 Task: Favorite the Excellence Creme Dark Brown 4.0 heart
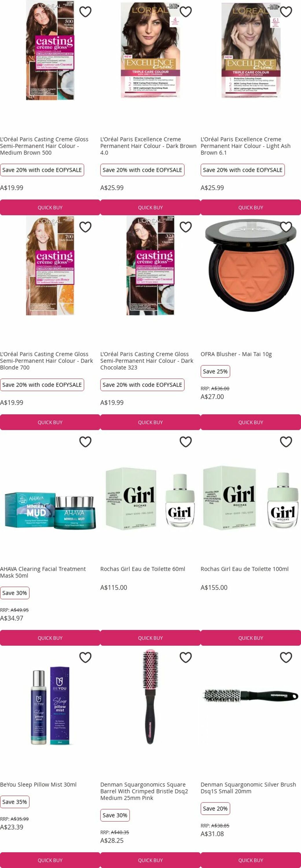pos(186,12)
